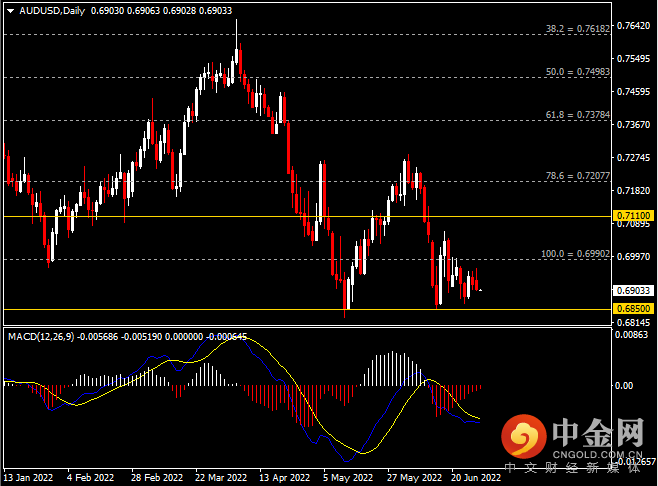This screenshot has height=486, width=658.
Task: Click the 0.68500 yellow price tag
Action: [x=634, y=309]
